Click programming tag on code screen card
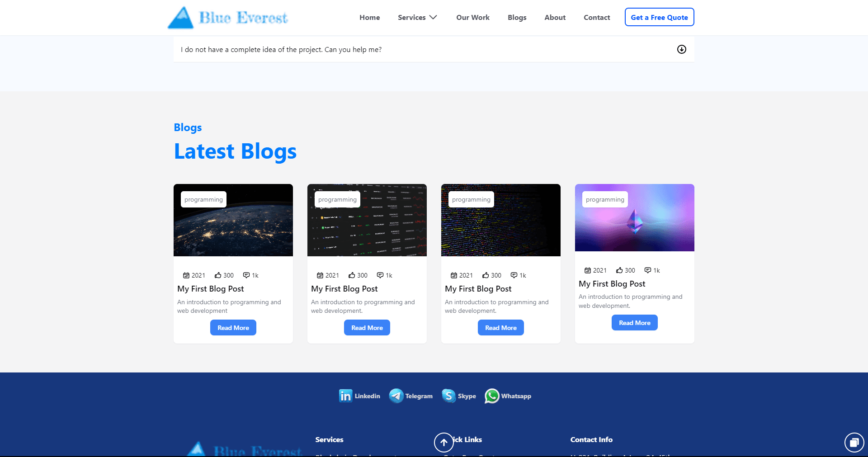The width and height of the screenshot is (868, 457). pyautogui.click(x=471, y=199)
